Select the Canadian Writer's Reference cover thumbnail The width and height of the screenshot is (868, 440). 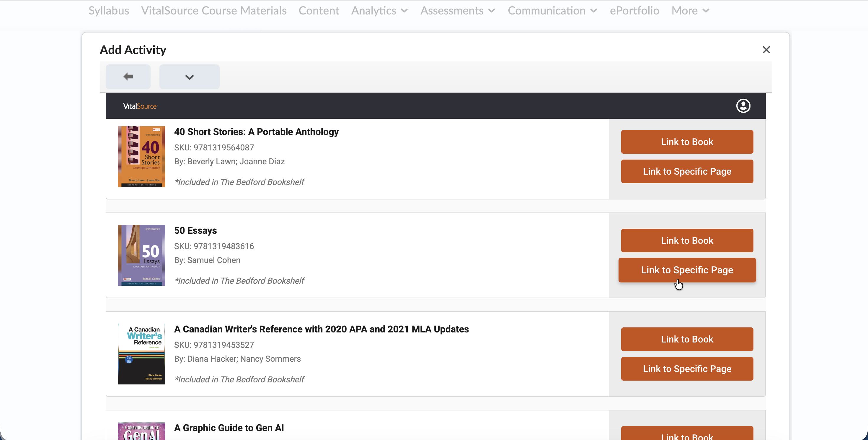pos(141,354)
